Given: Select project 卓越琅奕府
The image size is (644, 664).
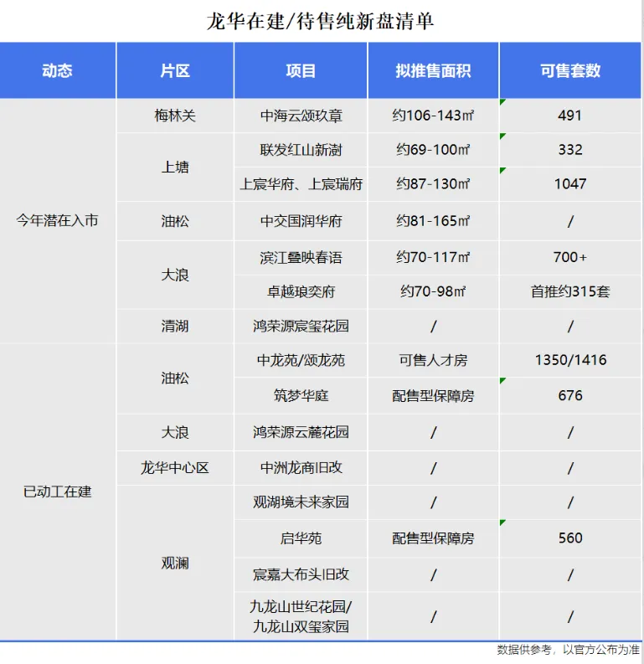Looking at the screenshot, I should 301,291.
